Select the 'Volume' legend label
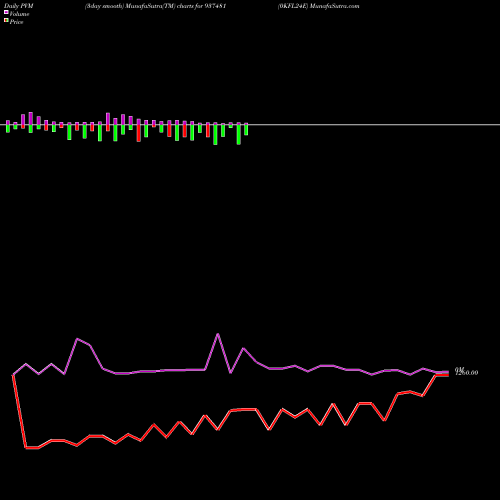Viewport: 500px width, 500px height. click(x=19, y=14)
